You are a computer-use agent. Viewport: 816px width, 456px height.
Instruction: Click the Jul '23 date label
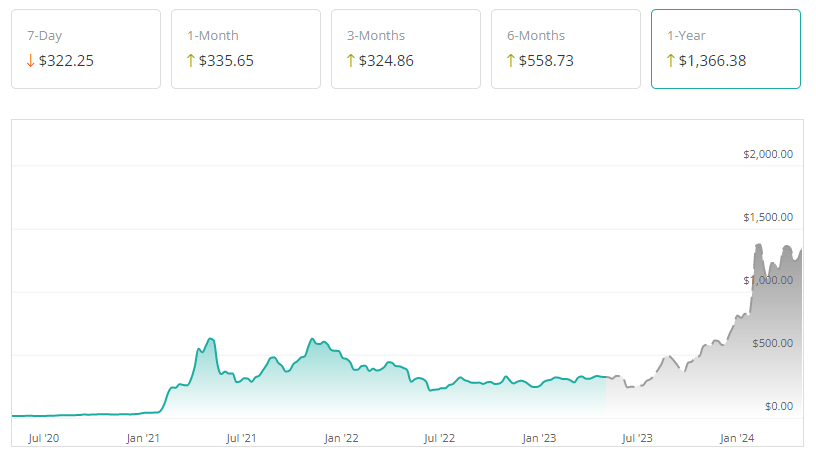tap(638, 438)
